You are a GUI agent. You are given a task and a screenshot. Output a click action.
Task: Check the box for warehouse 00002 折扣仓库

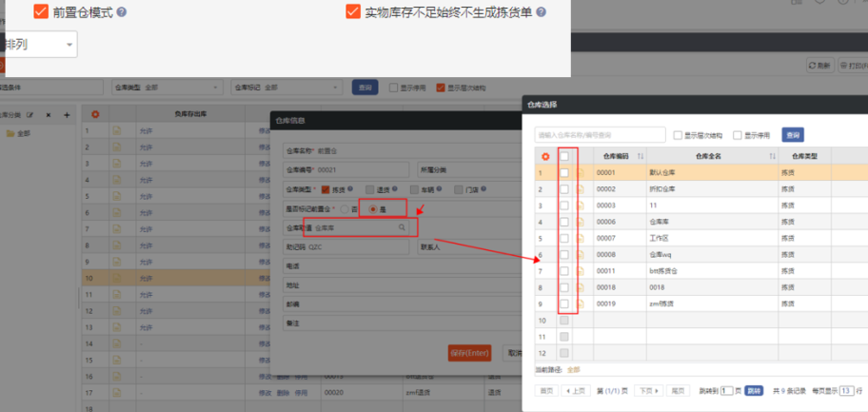point(564,189)
